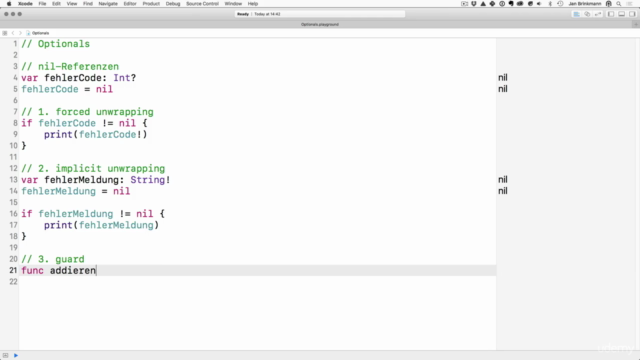Click the nil result for line 4
Screen dimensions: 640x360
[x=503, y=78]
